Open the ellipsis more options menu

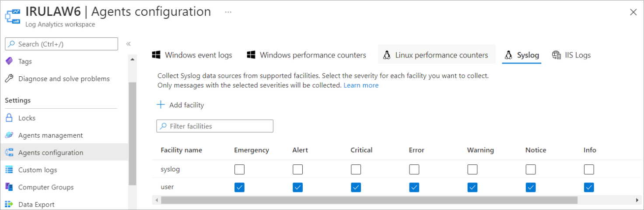(228, 12)
